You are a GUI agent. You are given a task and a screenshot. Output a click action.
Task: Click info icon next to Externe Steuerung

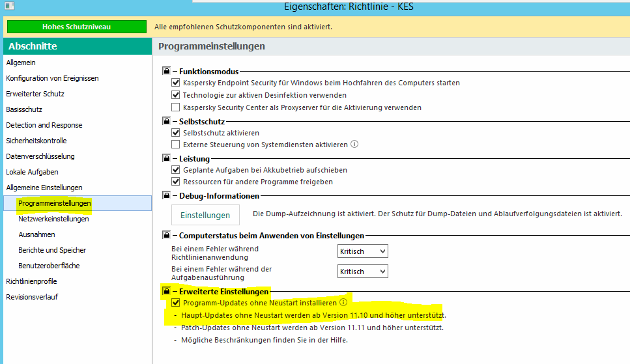354,144
